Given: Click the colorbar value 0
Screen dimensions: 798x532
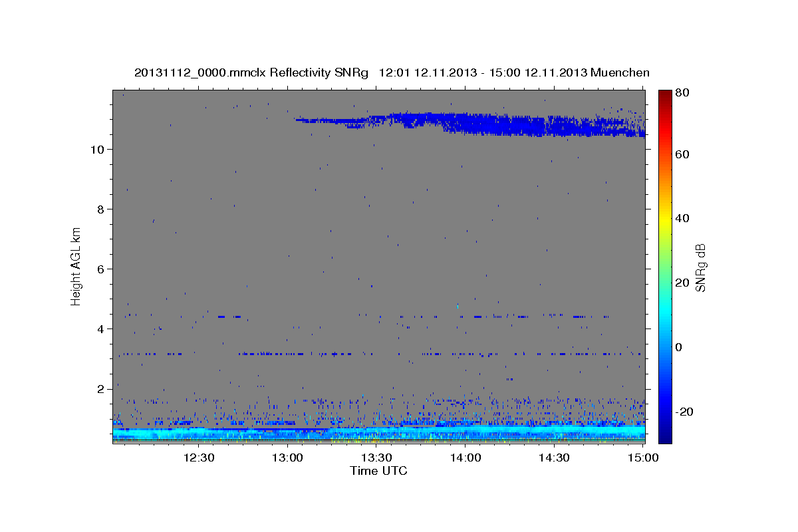Looking at the screenshot, I should coord(680,347).
